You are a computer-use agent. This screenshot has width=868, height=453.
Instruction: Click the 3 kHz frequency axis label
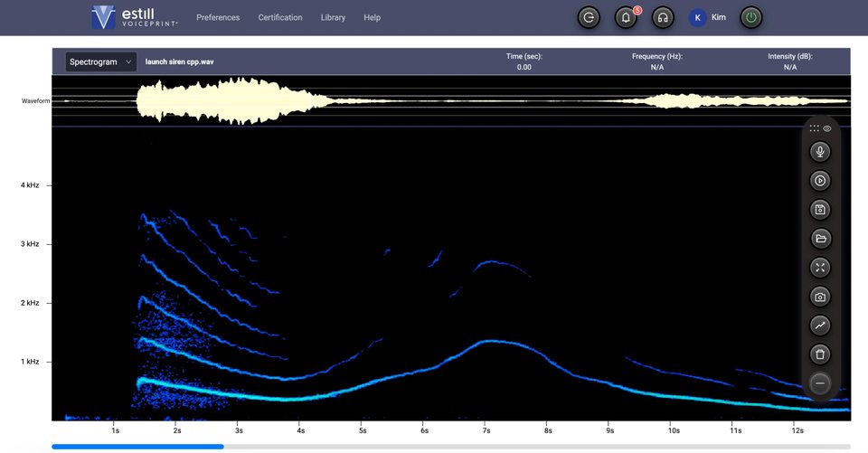tap(30, 243)
